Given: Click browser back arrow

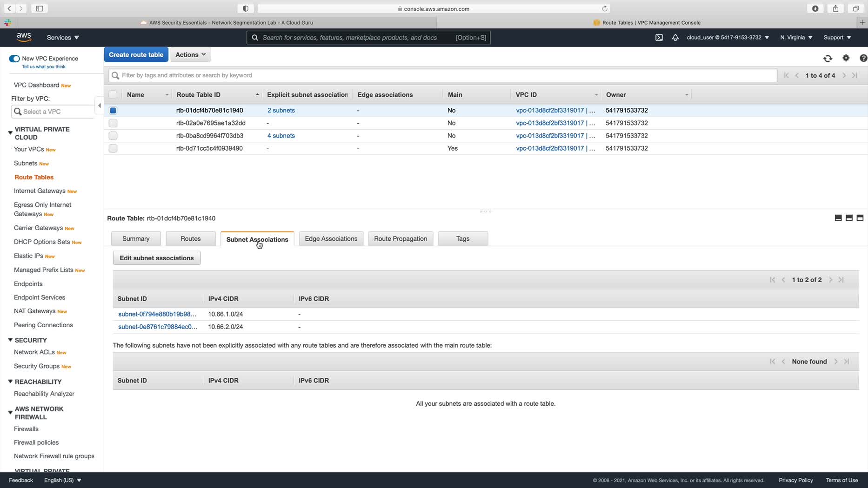Looking at the screenshot, I should 9,8.
